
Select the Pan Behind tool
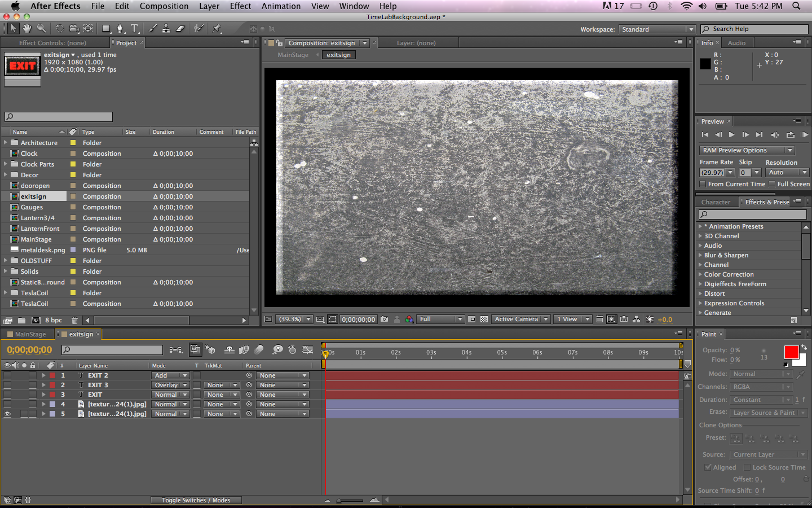point(89,28)
